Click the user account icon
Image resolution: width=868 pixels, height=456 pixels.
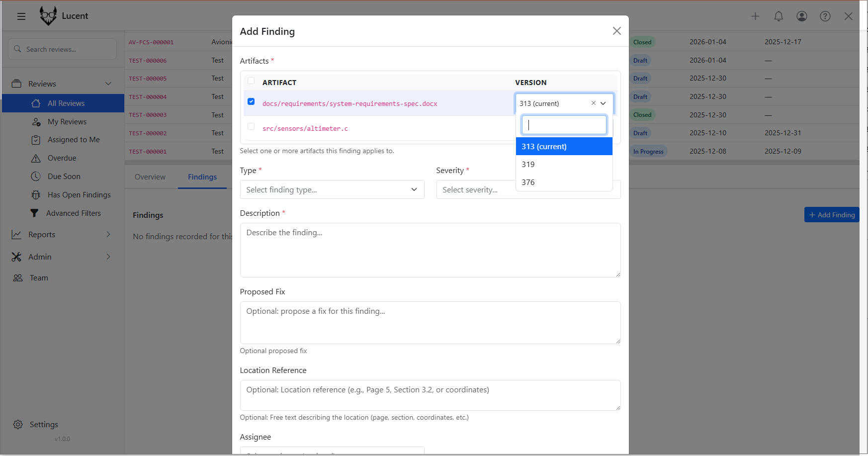(801, 16)
